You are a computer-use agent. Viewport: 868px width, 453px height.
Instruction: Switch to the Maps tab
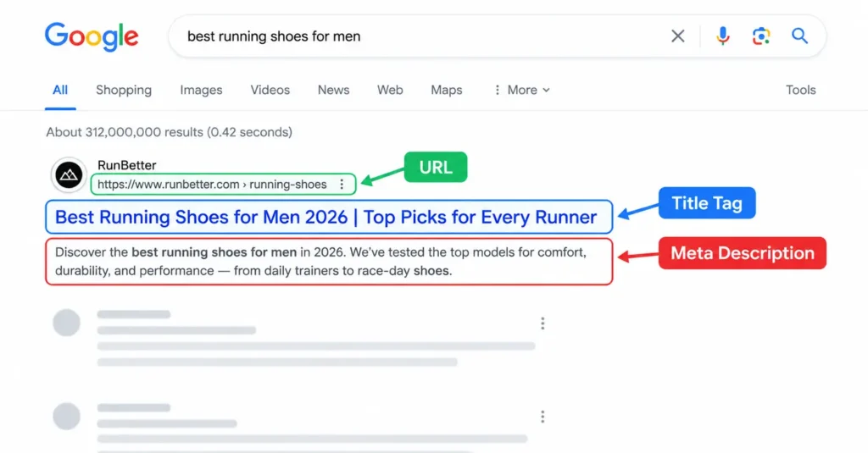pos(446,90)
